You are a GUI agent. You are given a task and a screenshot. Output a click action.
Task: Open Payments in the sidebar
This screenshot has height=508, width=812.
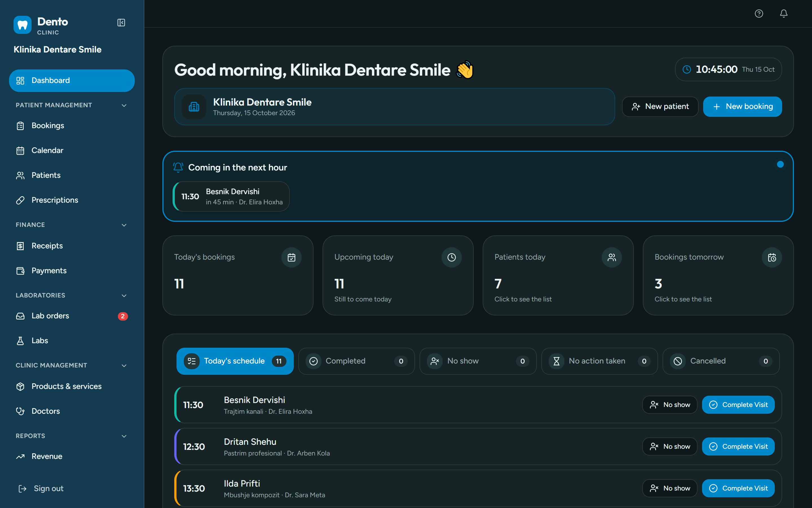click(x=72, y=271)
